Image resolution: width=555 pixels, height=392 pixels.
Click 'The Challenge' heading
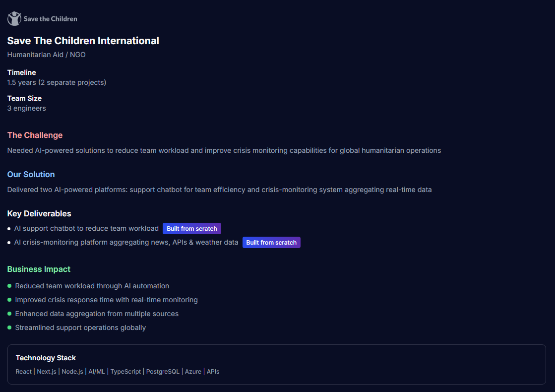pos(35,135)
